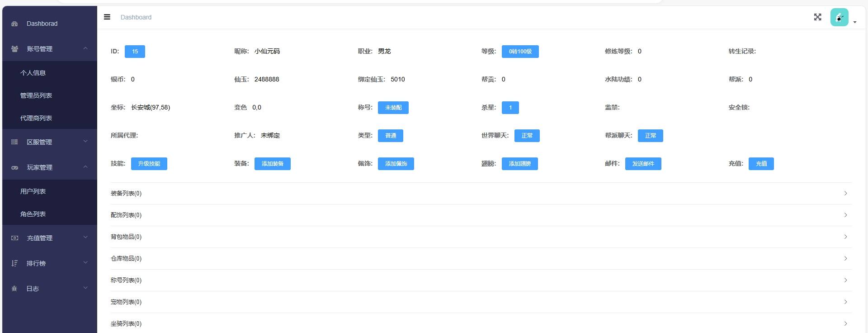The image size is (868, 333).
Task: Expand the 排行榜 menu chevron
Action: point(85,263)
